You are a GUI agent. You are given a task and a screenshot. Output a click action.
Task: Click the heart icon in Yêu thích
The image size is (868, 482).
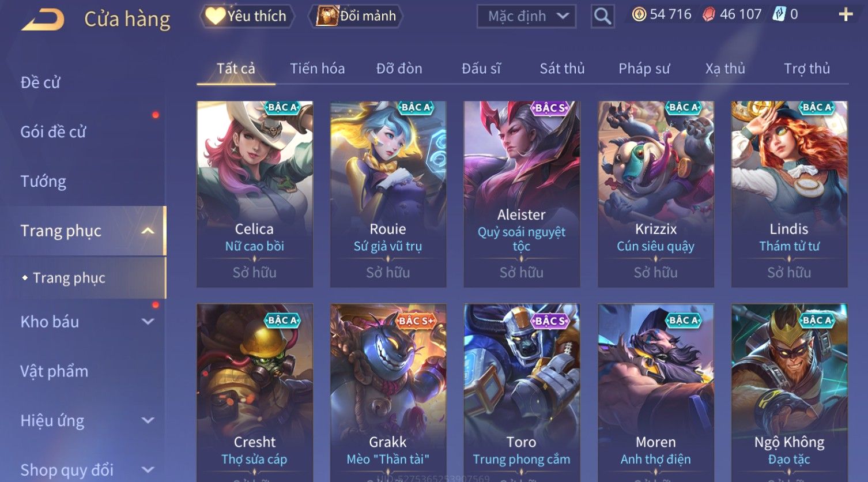tap(215, 16)
